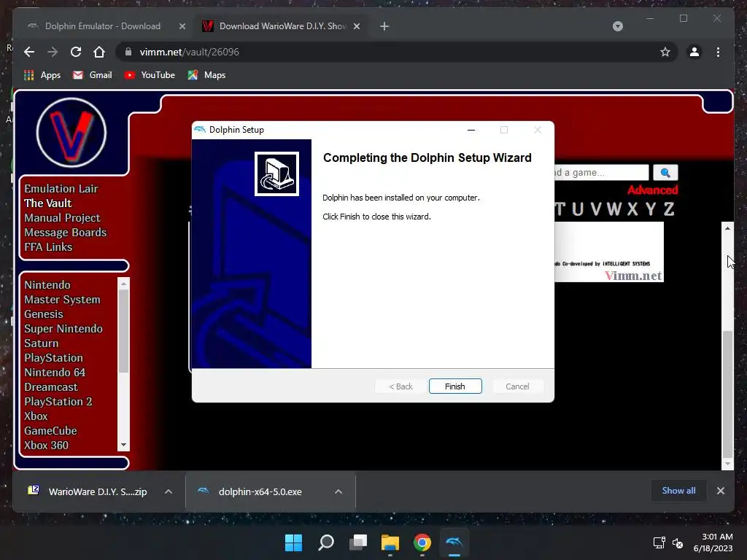Viewport: 747px width, 560px height.
Task: Open Gmail bookmark
Action: click(x=92, y=75)
